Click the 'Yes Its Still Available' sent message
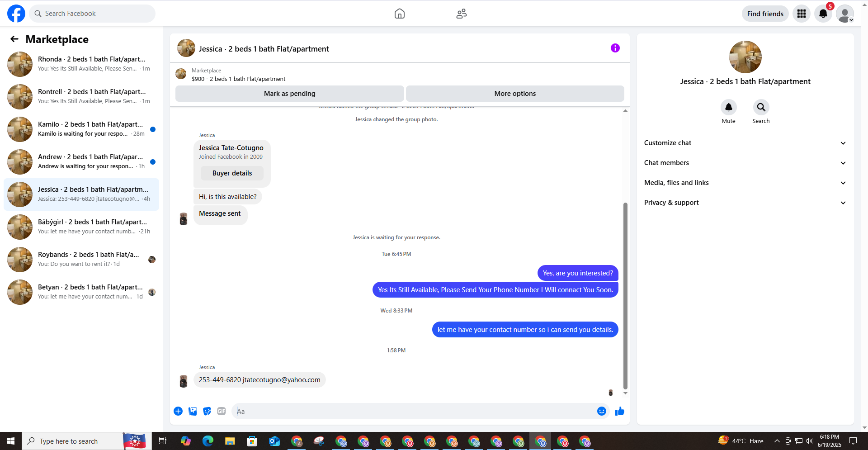 tap(495, 290)
